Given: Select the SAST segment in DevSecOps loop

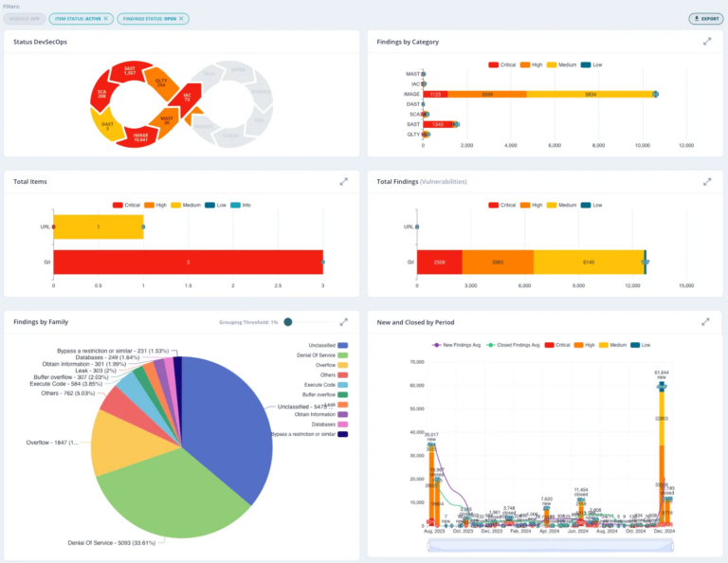Looking at the screenshot, I should (x=129, y=71).
